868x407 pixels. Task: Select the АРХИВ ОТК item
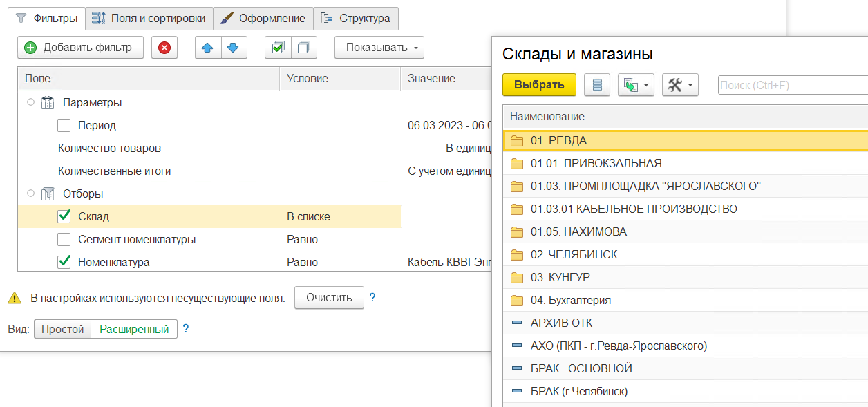click(685, 323)
